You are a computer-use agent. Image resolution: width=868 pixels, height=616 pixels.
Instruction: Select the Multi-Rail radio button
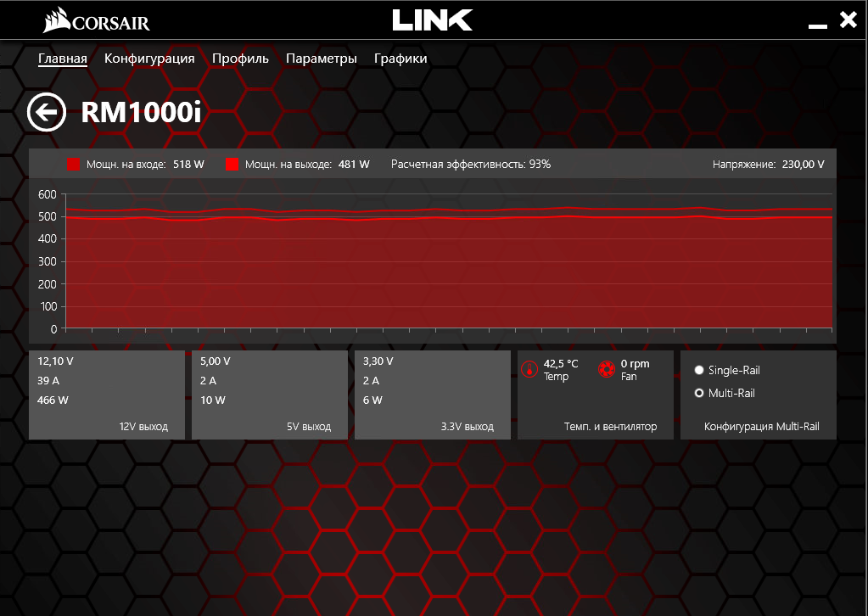(x=699, y=393)
